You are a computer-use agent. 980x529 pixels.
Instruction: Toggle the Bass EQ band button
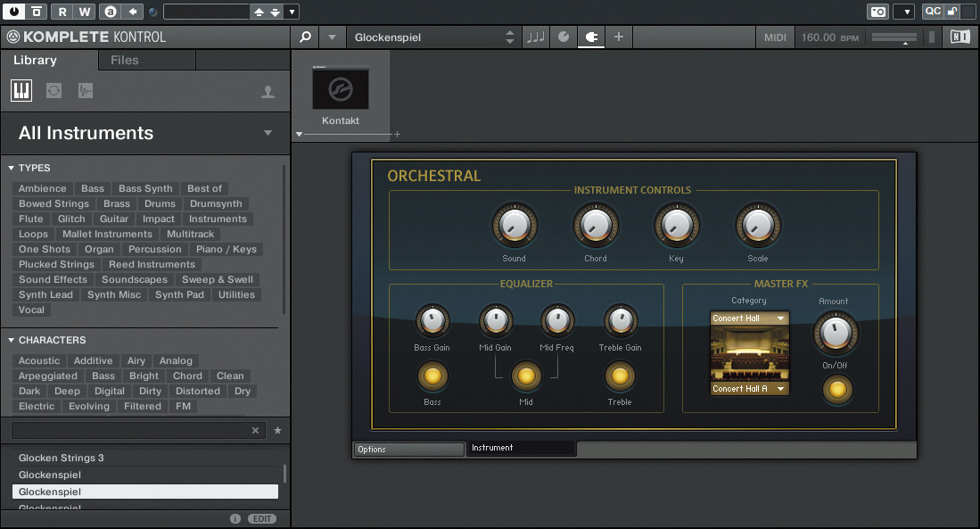pos(432,376)
